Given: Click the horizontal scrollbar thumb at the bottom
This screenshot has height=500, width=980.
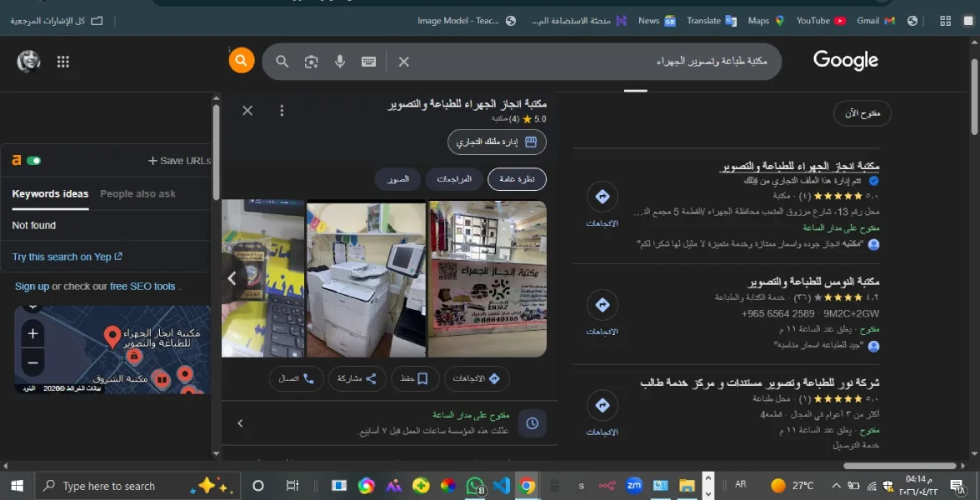Looking at the screenshot, I should click(900, 466).
